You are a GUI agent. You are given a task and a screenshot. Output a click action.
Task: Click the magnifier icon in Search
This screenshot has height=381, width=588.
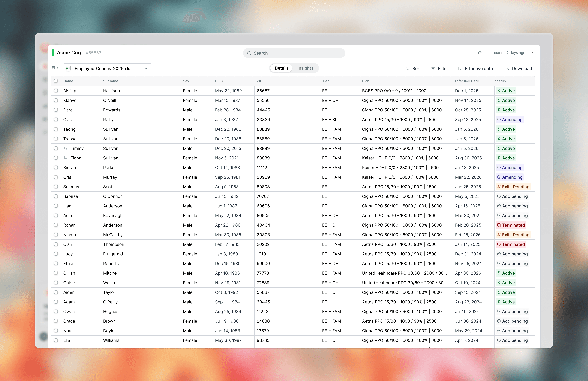pyautogui.click(x=249, y=53)
